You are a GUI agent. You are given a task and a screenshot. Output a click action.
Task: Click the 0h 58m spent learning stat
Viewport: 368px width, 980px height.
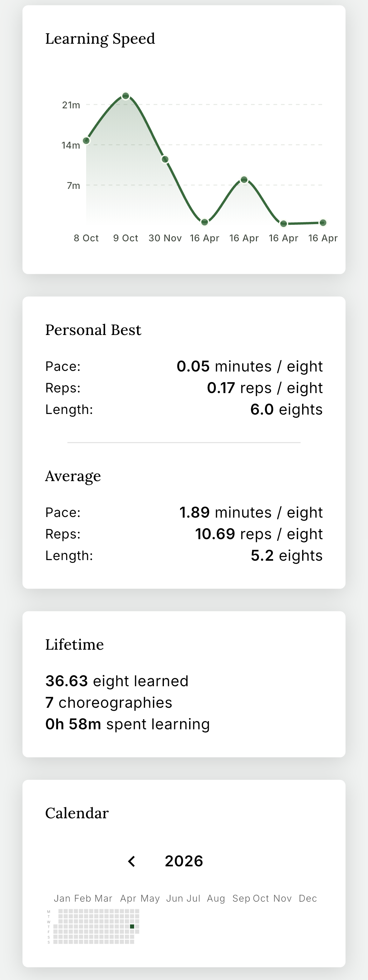[x=127, y=724]
